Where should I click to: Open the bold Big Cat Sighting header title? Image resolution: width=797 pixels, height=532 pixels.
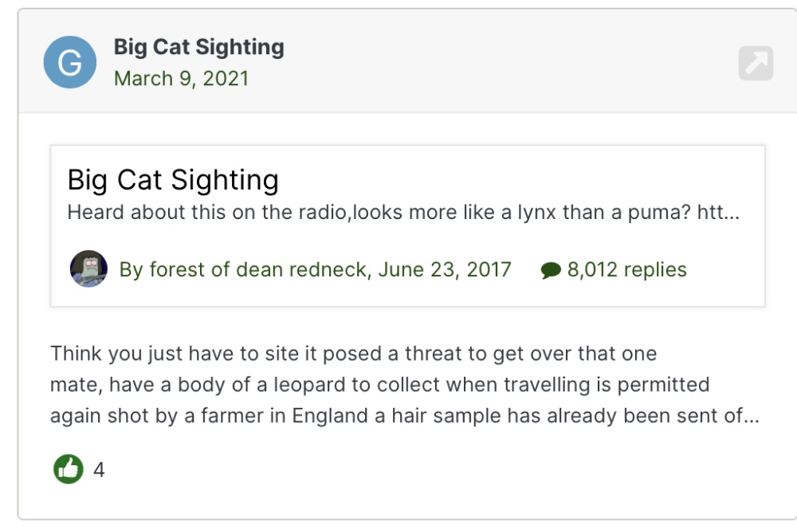[198, 47]
